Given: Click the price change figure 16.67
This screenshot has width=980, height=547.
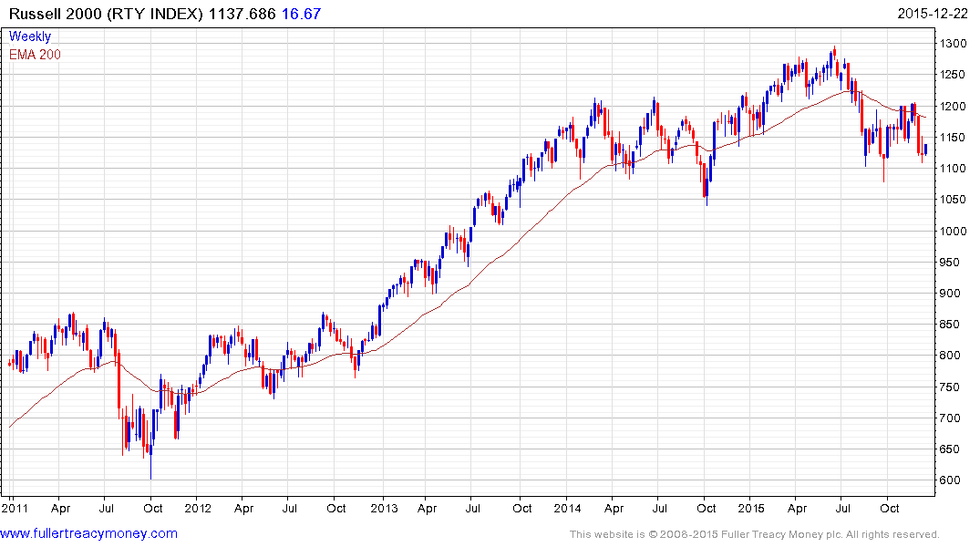Looking at the screenshot, I should (x=301, y=14).
